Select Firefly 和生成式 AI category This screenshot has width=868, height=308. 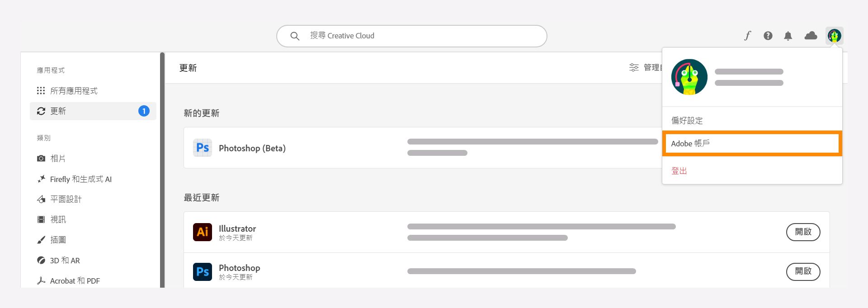tap(81, 179)
